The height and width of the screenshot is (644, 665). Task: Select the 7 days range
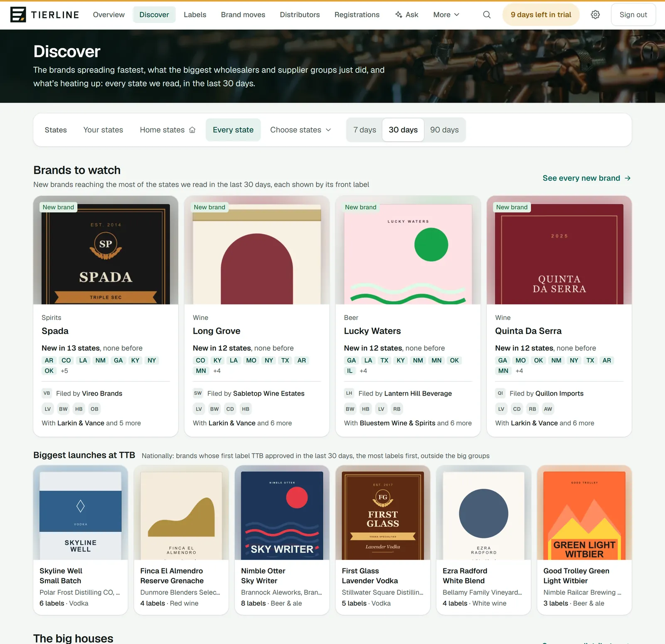[365, 130]
